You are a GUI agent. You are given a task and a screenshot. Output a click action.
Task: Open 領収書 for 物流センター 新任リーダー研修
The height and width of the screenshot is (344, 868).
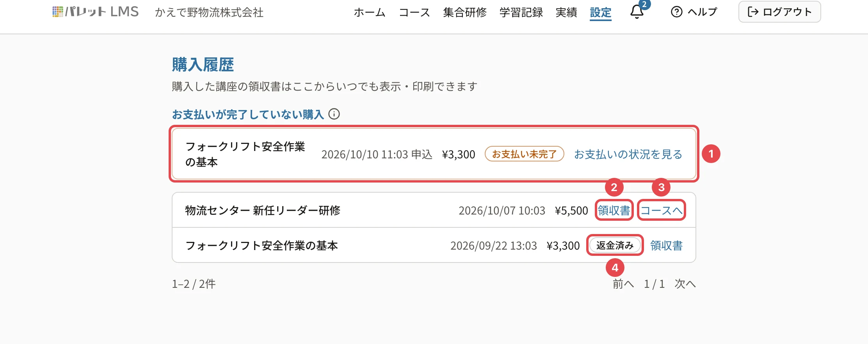pos(614,211)
